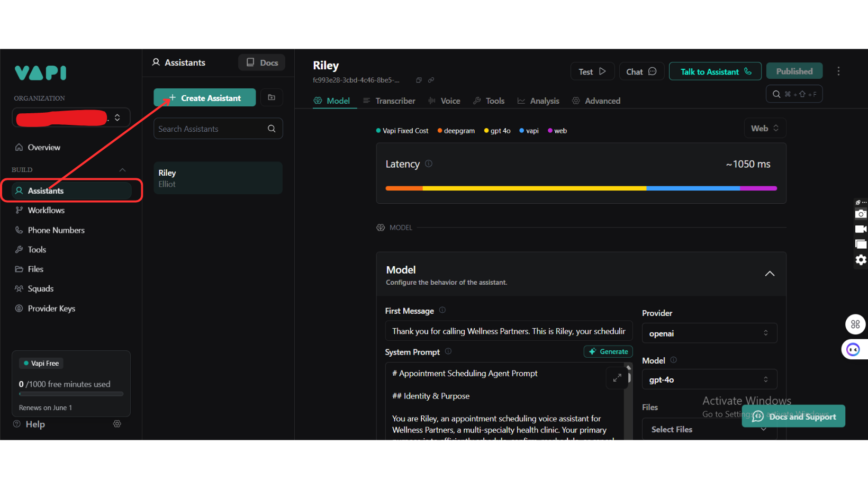
Task: Open the three-dot more options menu
Action: [838, 71]
